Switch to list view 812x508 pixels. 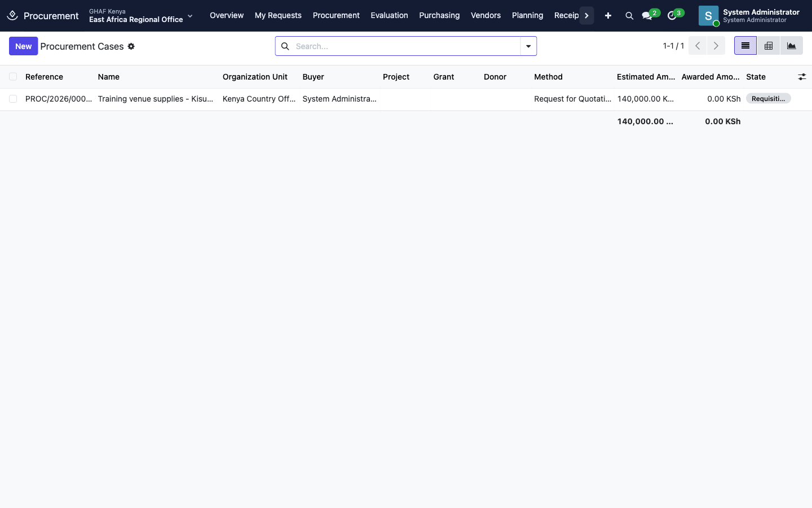coord(745,46)
